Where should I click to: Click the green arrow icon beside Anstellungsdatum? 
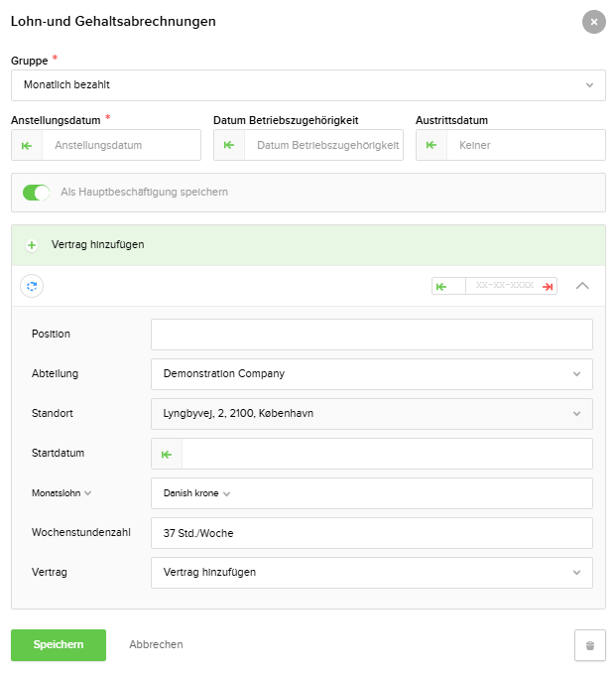click(x=27, y=145)
